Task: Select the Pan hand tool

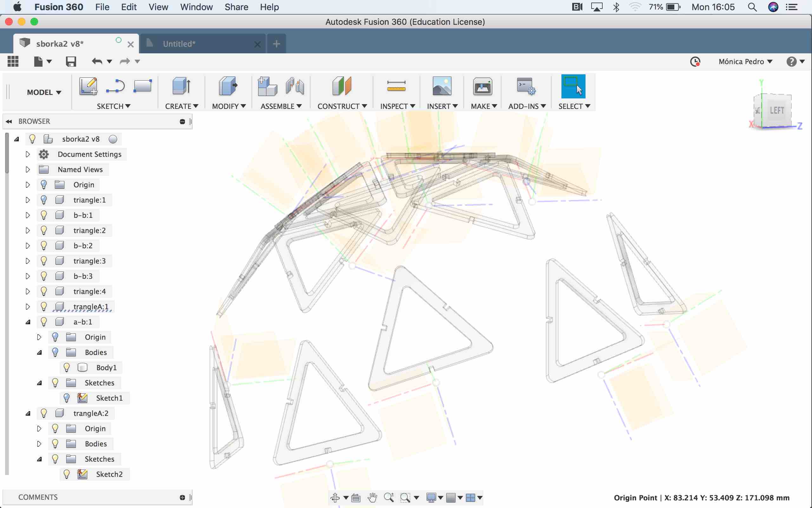Action: point(372,498)
